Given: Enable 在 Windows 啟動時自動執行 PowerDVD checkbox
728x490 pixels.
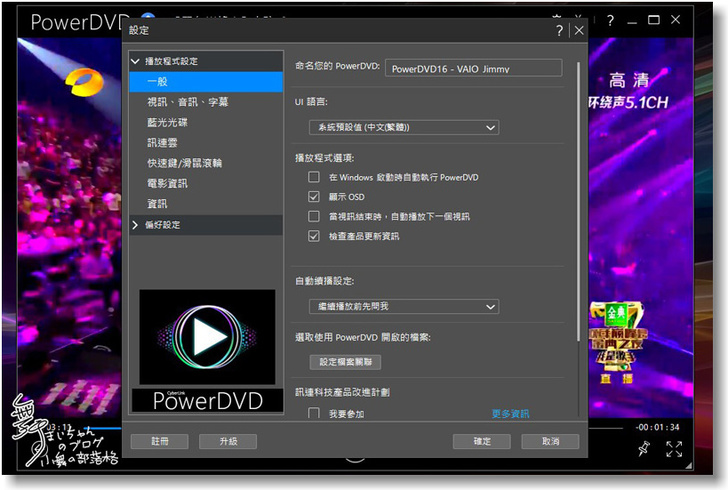Looking at the screenshot, I should pyautogui.click(x=314, y=177).
